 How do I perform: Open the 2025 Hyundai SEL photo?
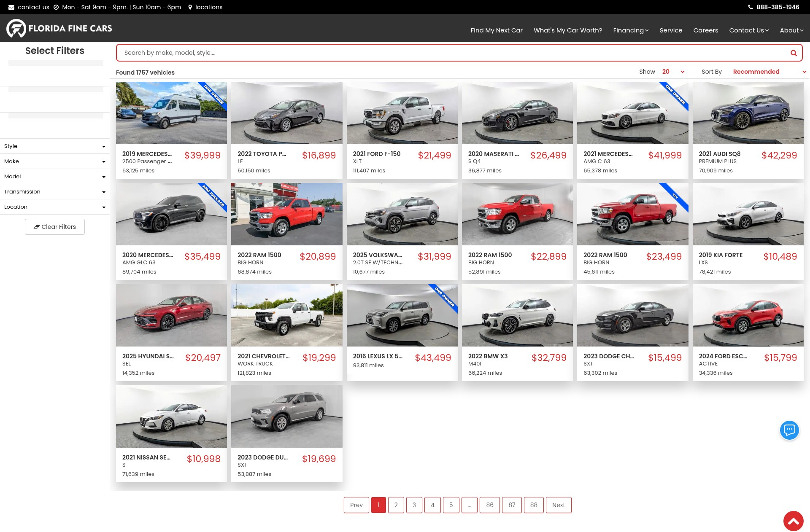[171, 315]
